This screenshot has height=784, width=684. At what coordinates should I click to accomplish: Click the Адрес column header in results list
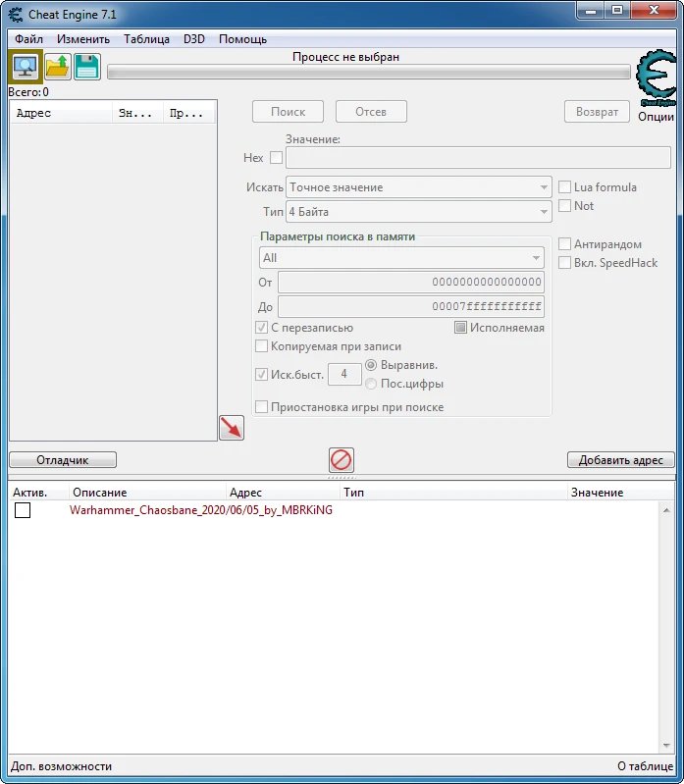click(x=62, y=113)
